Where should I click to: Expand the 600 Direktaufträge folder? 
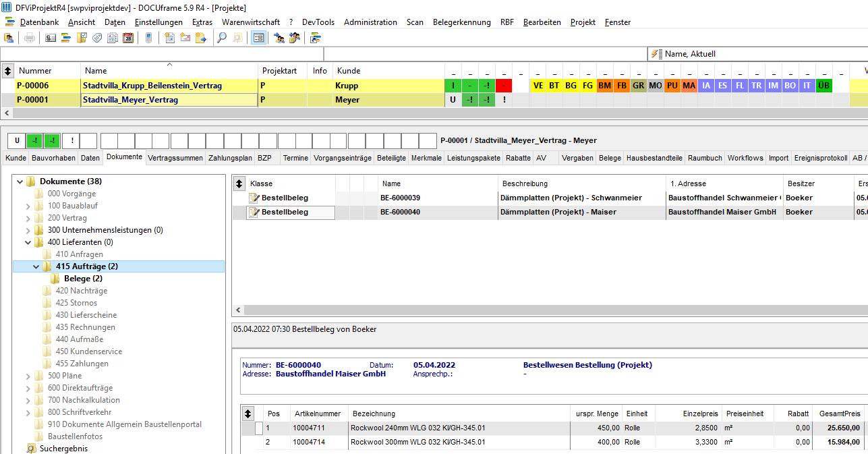tap(28, 388)
